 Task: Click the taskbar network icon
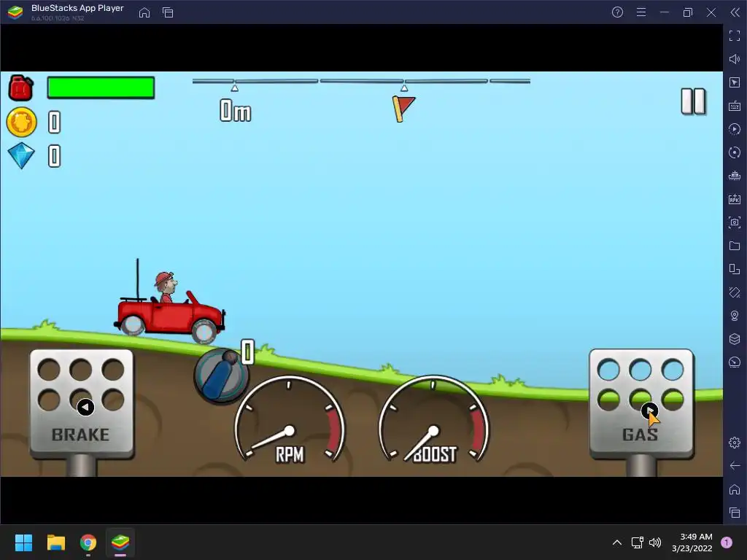point(637,542)
